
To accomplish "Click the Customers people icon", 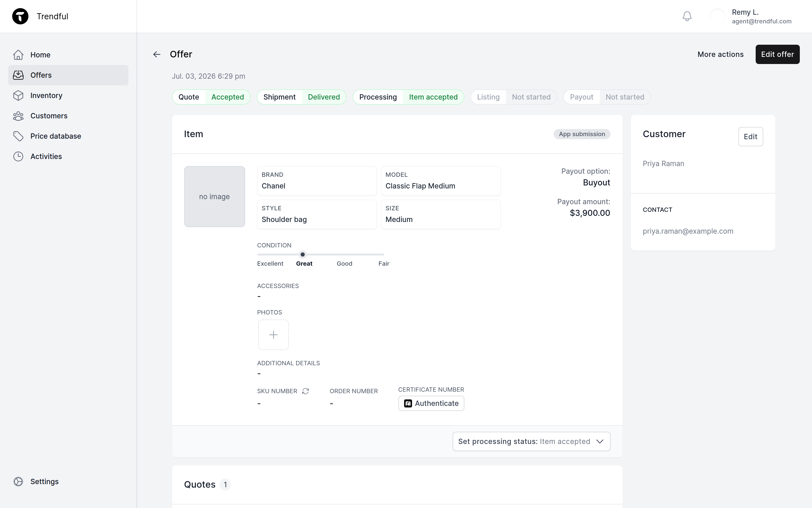I will (19, 116).
